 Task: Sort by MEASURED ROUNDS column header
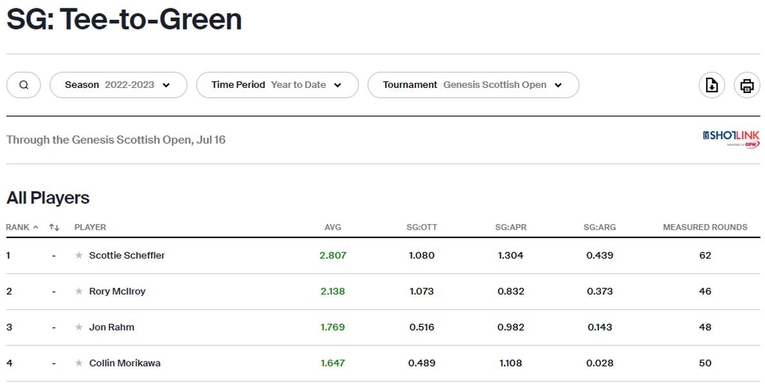click(705, 227)
